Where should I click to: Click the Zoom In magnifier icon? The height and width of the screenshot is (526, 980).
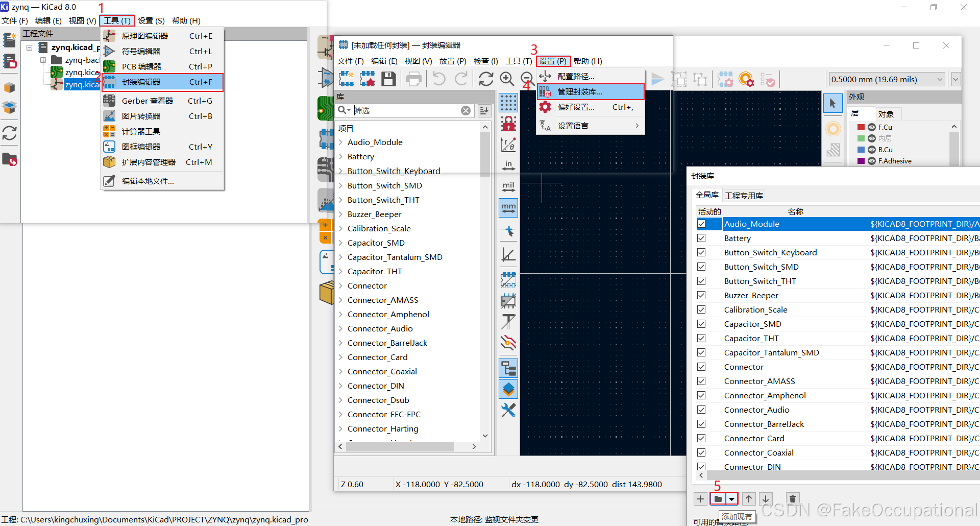click(x=507, y=79)
